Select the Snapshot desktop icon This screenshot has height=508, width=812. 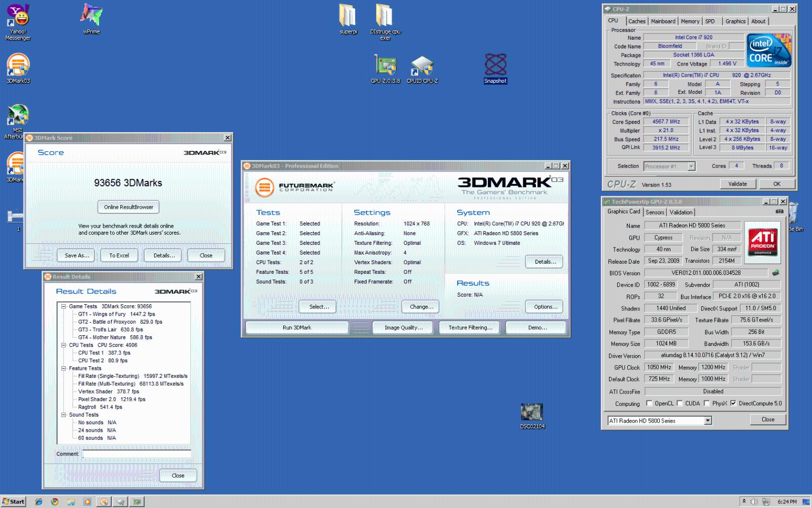click(495, 68)
